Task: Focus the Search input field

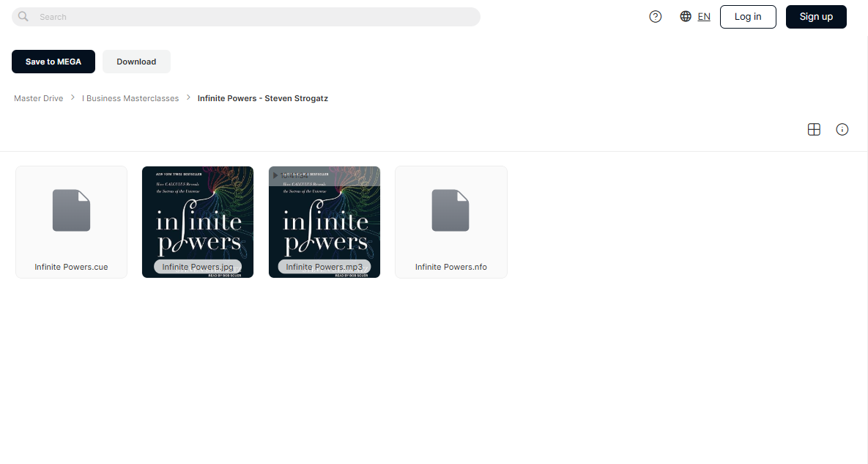Action: point(246,17)
